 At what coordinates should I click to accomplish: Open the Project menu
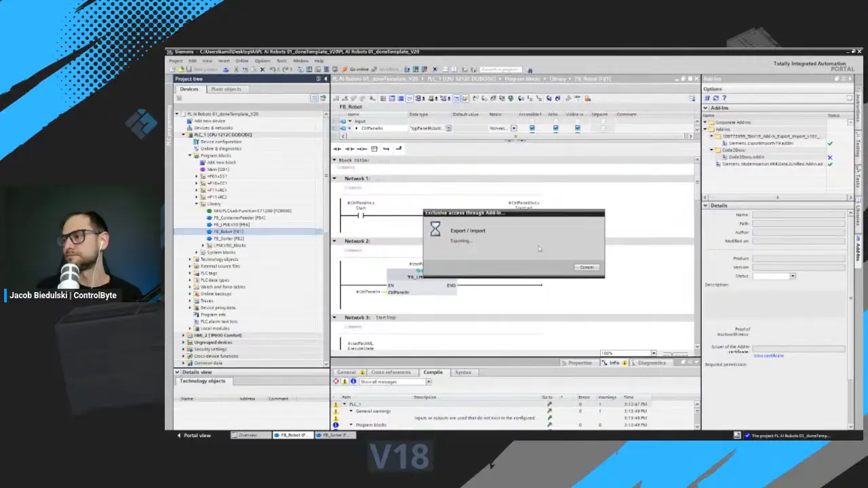pos(176,61)
